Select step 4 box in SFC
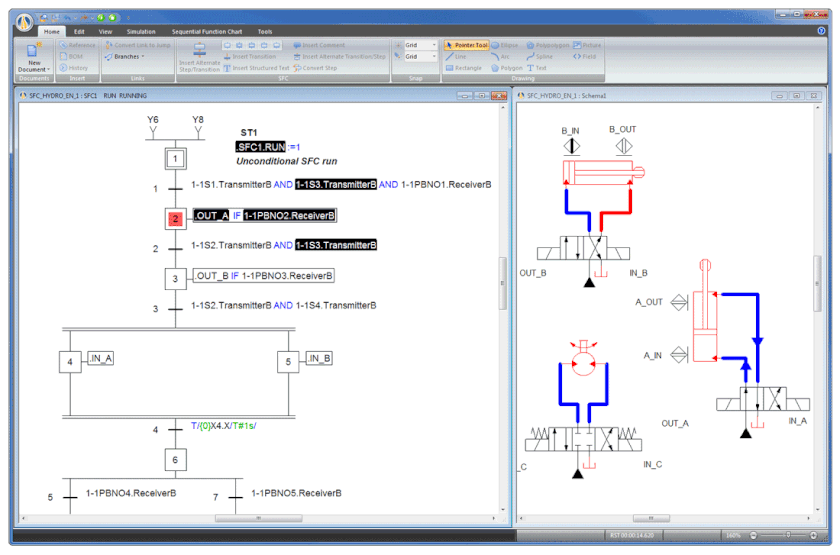840x555 pixels. [70, 362]
